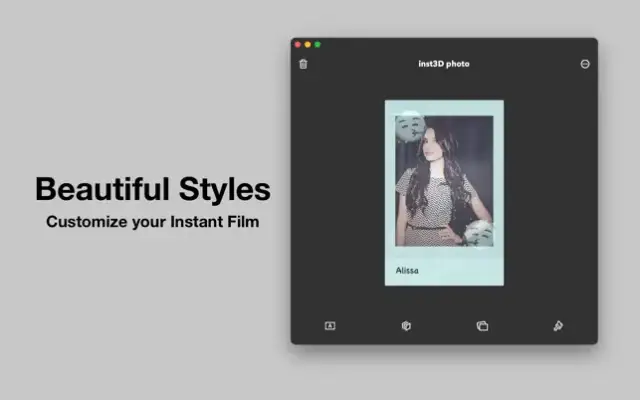Screen dimensions: 640x400
Task: Click the 'inst3D photo' window title
Action: pos(444,64)
